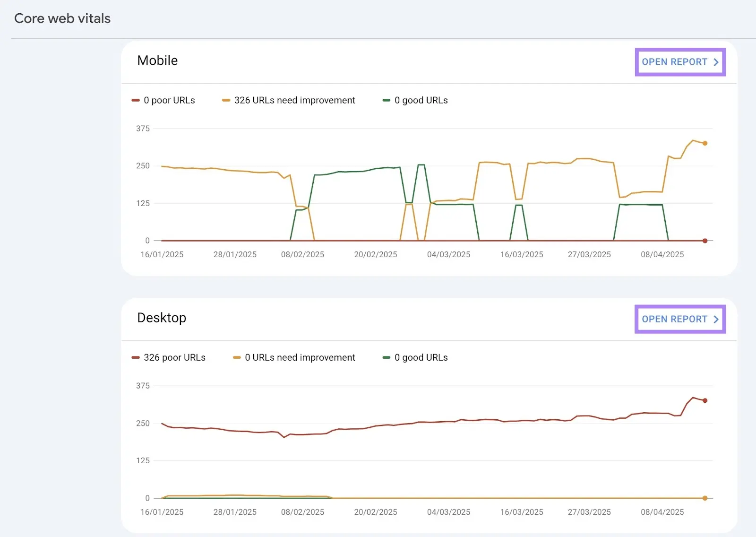Viewport: 756px width, 537px height.
Task: Click the green legend swatch for good URLs on Desktop
Action: coord(386,357)
